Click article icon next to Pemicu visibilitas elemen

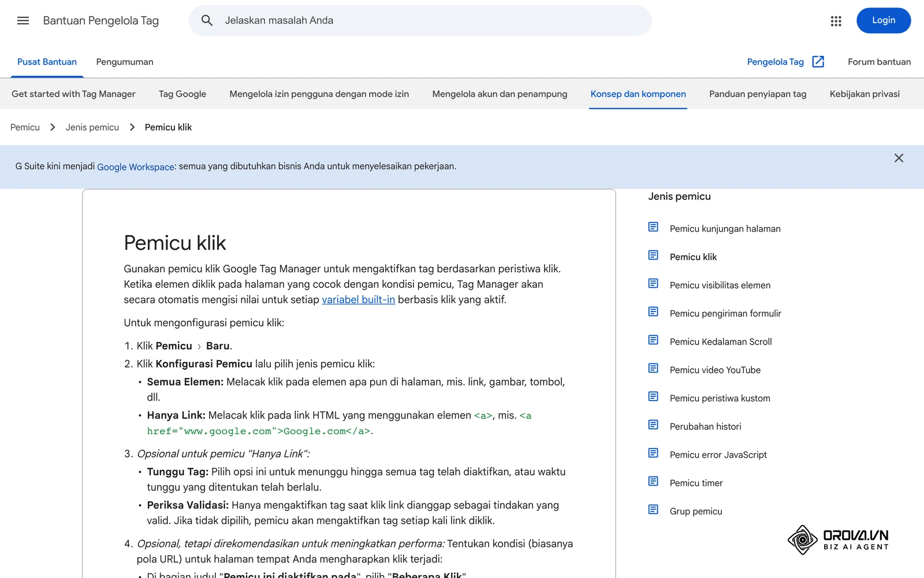653,284
